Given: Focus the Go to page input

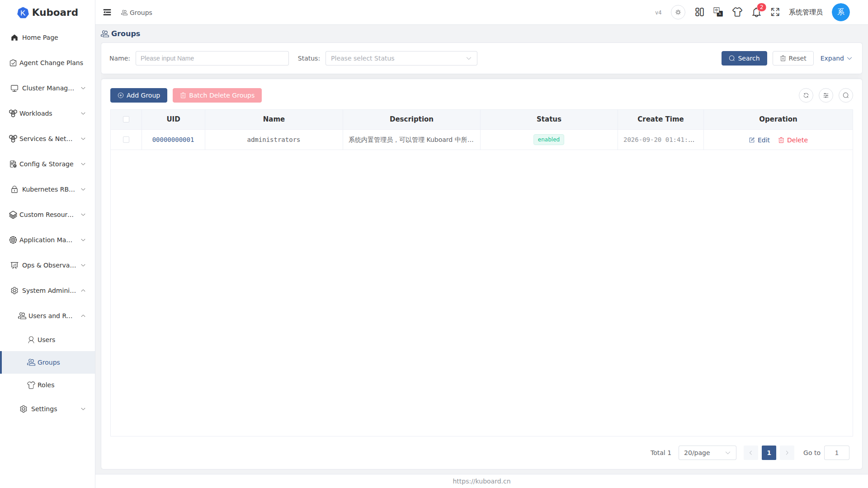Looking at the screenshot, I should pyautogui.click(x=837, y=453).
